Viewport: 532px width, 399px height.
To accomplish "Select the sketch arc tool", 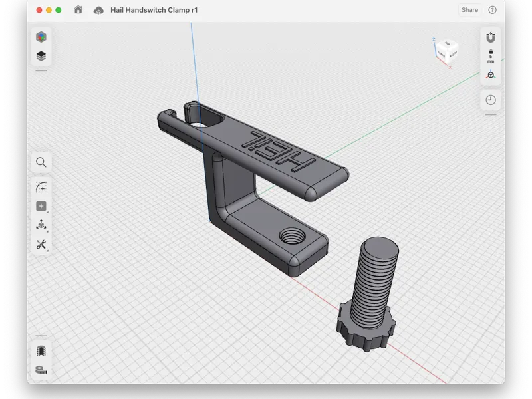I will (41, 188).
